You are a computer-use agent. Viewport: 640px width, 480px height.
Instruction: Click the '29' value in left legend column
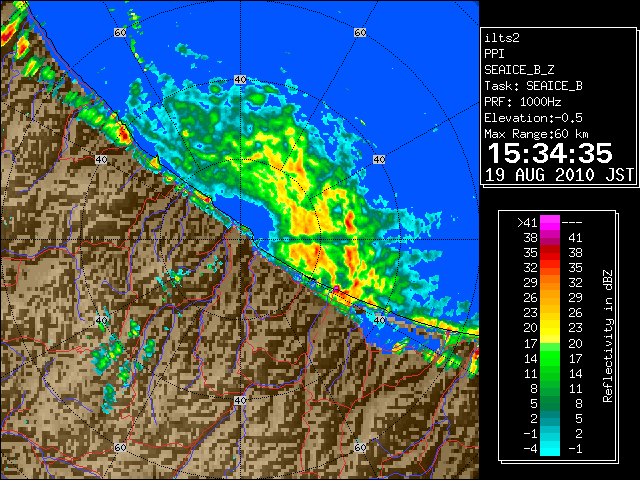(x=530, y=283)
